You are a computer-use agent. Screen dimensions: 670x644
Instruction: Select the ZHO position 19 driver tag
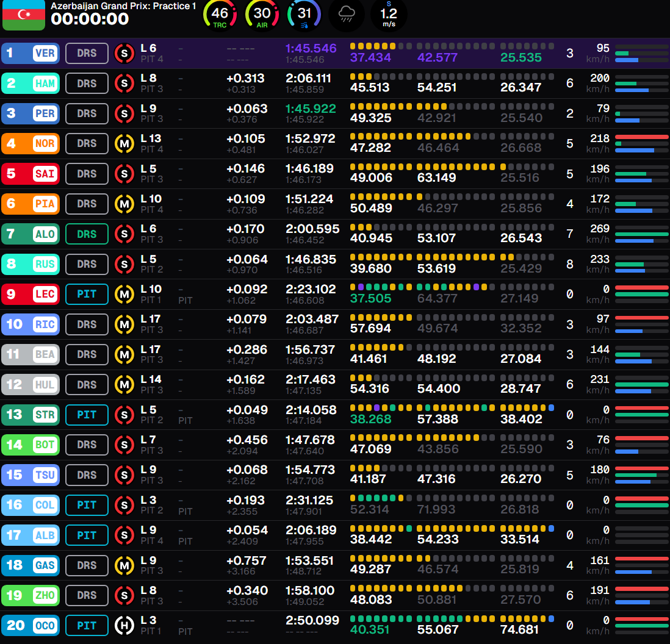[x=31, y=595]
